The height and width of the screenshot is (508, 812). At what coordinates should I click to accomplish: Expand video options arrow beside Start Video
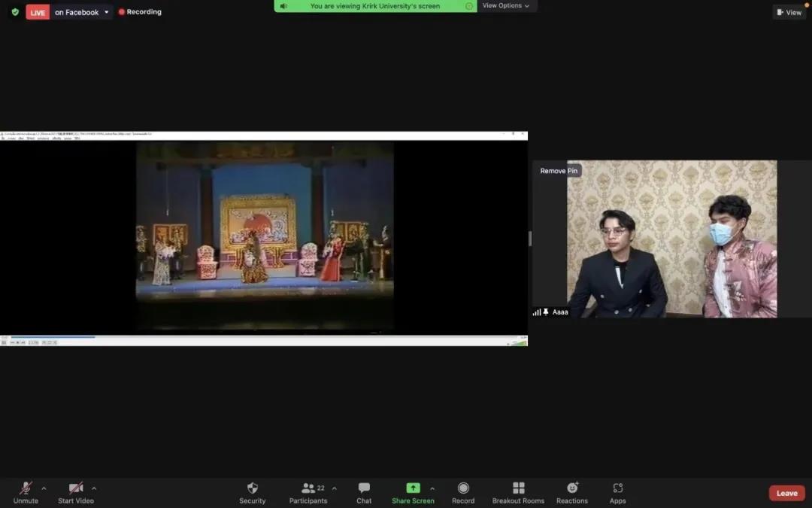[94, 488]
